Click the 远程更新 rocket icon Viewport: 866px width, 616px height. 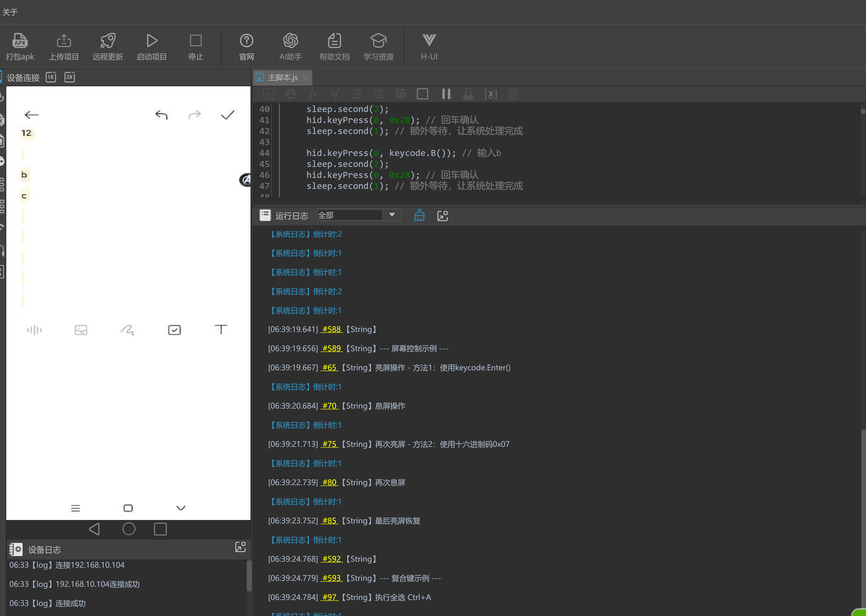click(108, 40)
